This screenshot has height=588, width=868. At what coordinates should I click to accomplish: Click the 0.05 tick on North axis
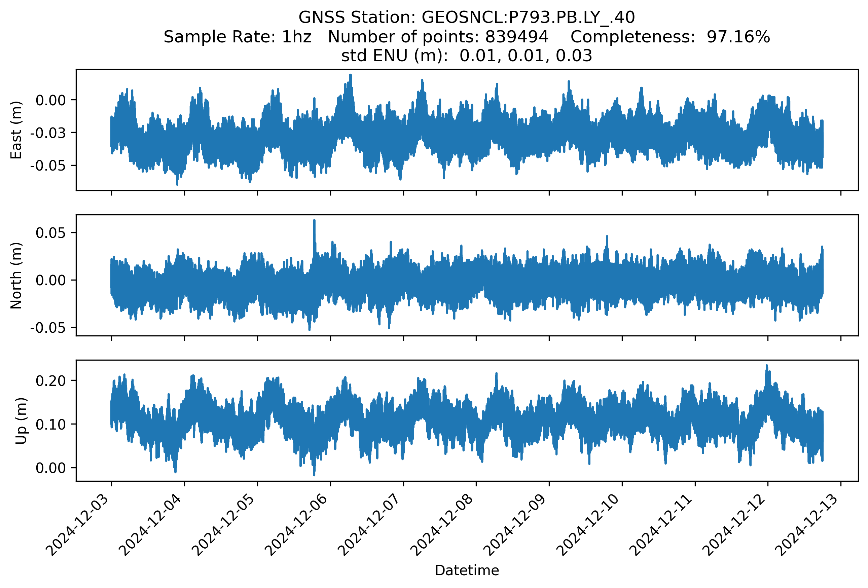coord(50,233)
